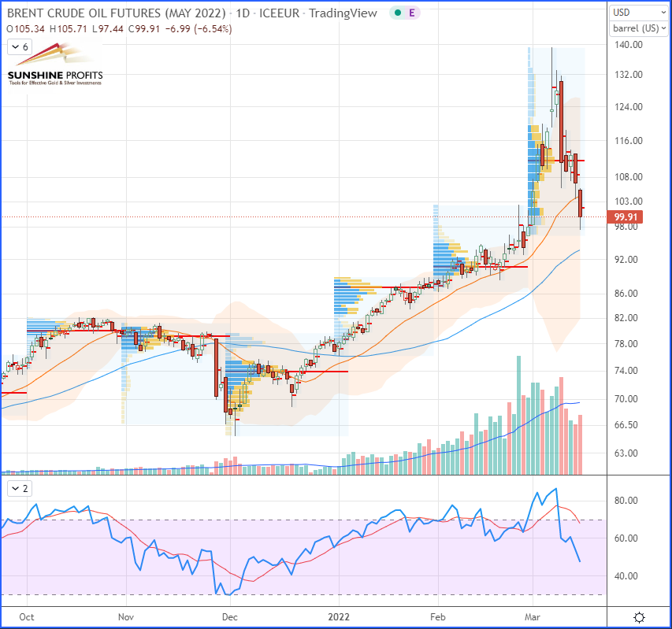
Task: Open chart settings gear icon
Action: tap(639, 616)
